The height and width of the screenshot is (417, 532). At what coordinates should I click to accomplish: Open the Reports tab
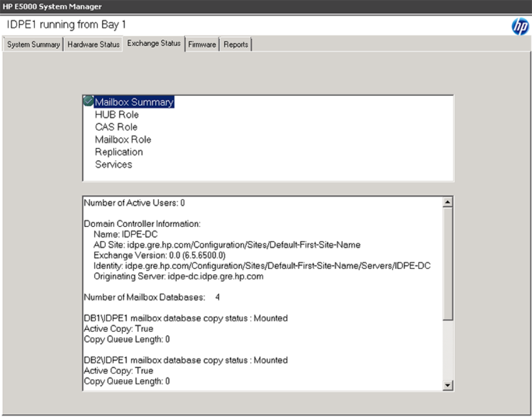point(236,44)
